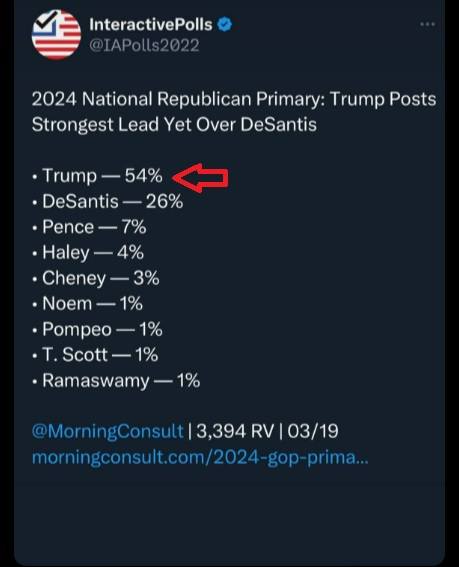Select the headline about Trump's strongest lead
459x567 pixels.
[x=234, y=111]
